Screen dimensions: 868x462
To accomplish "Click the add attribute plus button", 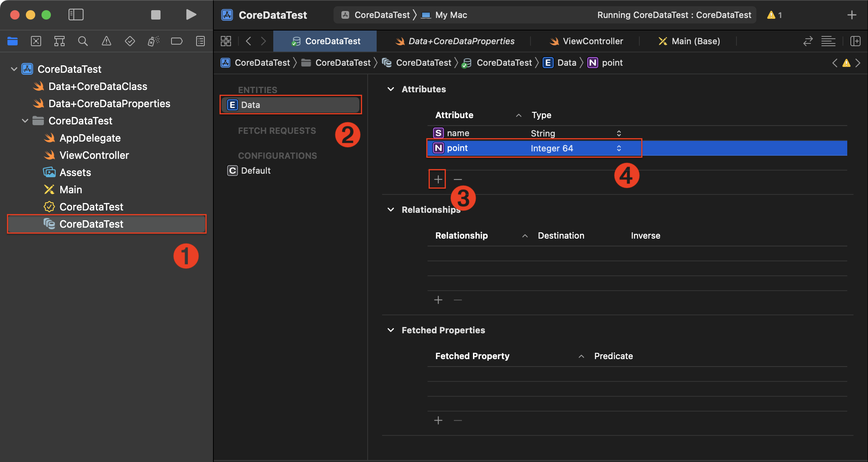I will click(x=438, y=180).
